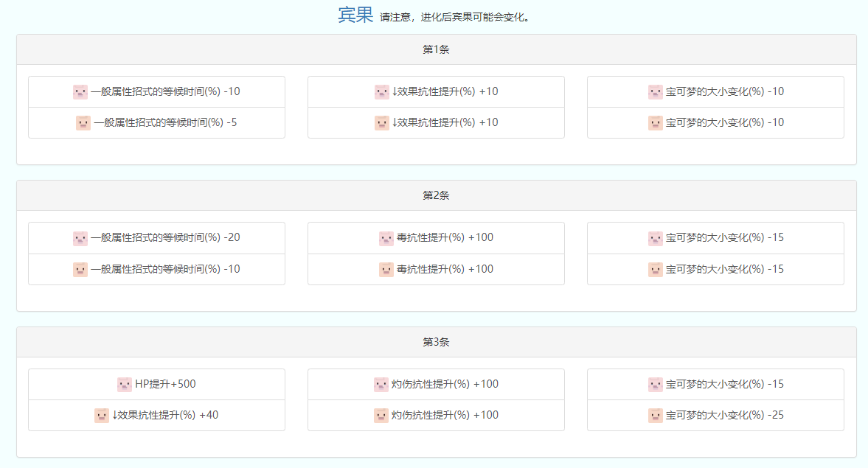Click the 第3条 panel header
868x468 pixels.
pos(436,342)
